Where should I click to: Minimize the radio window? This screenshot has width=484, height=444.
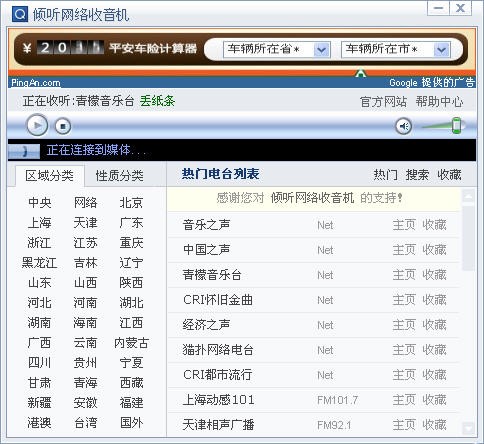438,8
